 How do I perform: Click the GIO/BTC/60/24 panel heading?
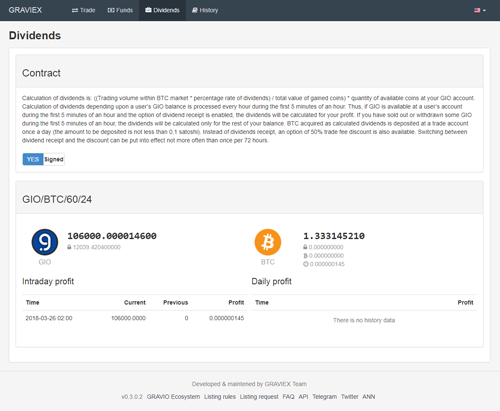pyautogui.click(x=57, y=199)
